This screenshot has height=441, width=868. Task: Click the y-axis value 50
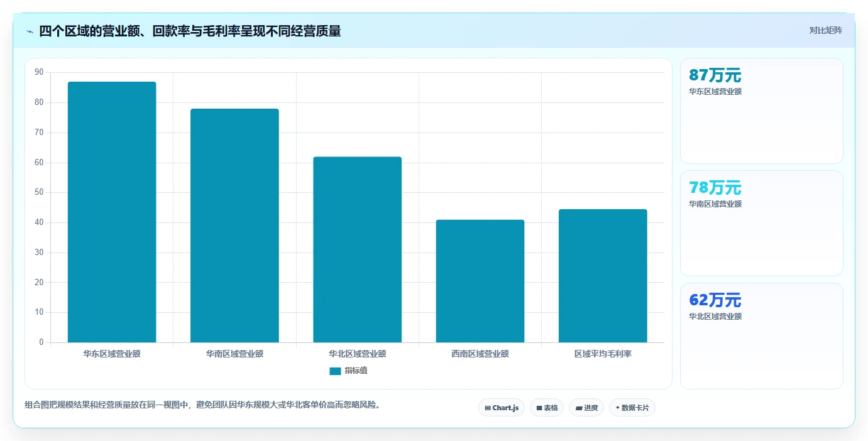39,192
